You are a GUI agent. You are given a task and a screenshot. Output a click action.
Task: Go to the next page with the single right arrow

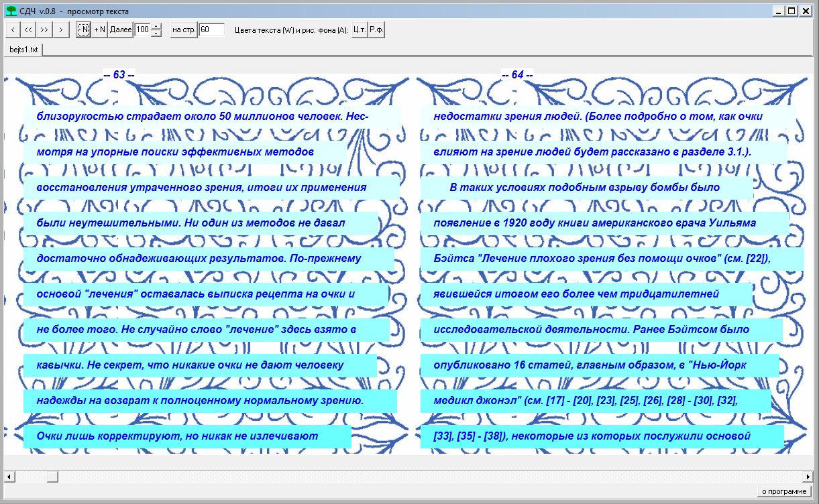pyautogui.click(x=61, y=29)
